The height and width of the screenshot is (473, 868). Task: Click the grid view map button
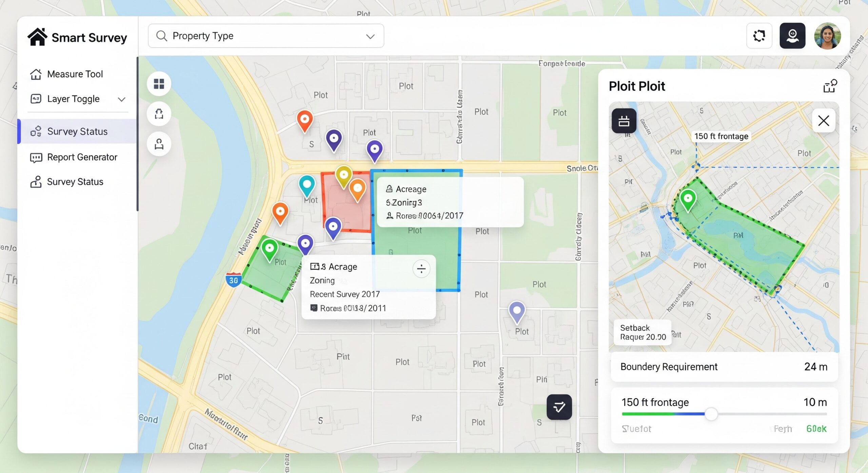pos(159,84)
